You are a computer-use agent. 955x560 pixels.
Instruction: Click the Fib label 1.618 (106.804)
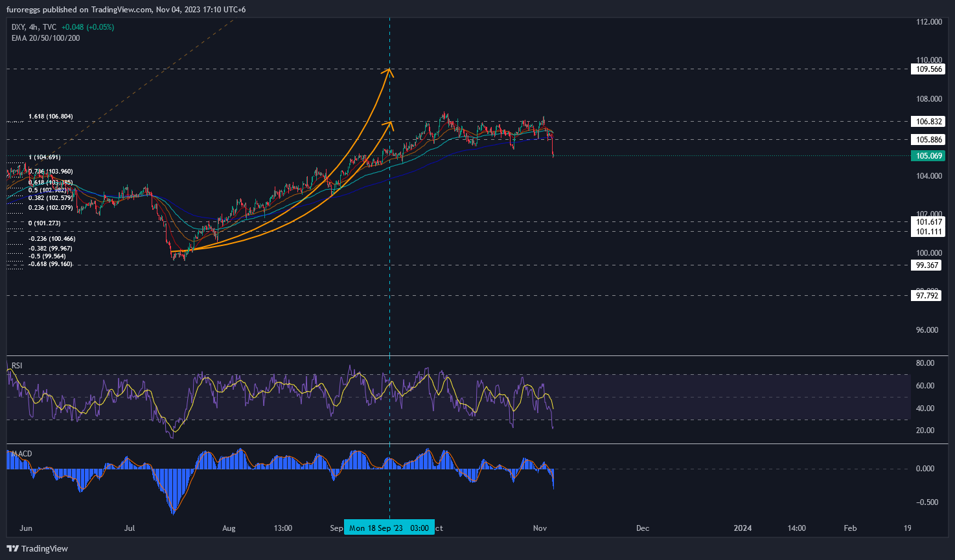pyautogui.click(x=51, y=117)
